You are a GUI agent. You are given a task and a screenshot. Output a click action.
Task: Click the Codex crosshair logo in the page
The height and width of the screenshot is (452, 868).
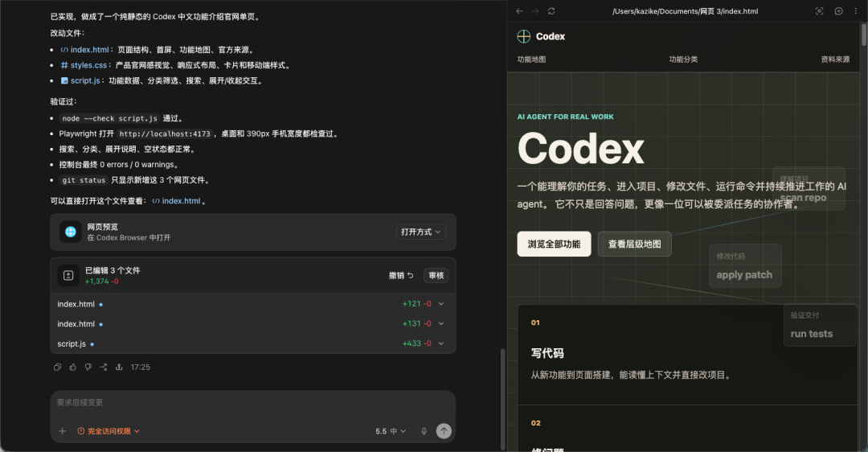click(x=524, y=36)
